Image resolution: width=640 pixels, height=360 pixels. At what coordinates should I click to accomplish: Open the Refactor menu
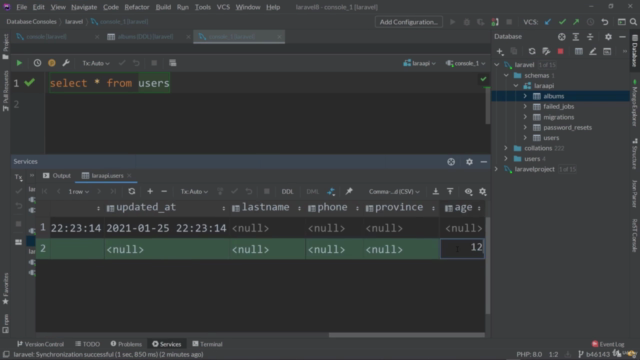(x=137, y=7)
